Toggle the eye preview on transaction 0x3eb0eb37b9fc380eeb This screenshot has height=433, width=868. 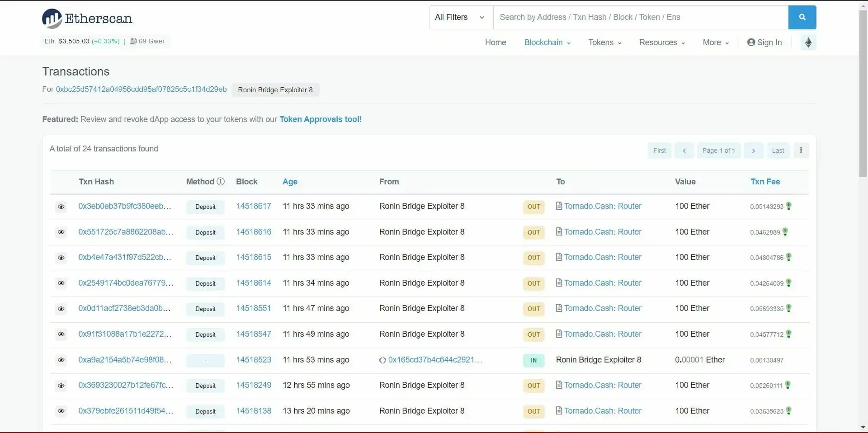(x=61, y=207)
